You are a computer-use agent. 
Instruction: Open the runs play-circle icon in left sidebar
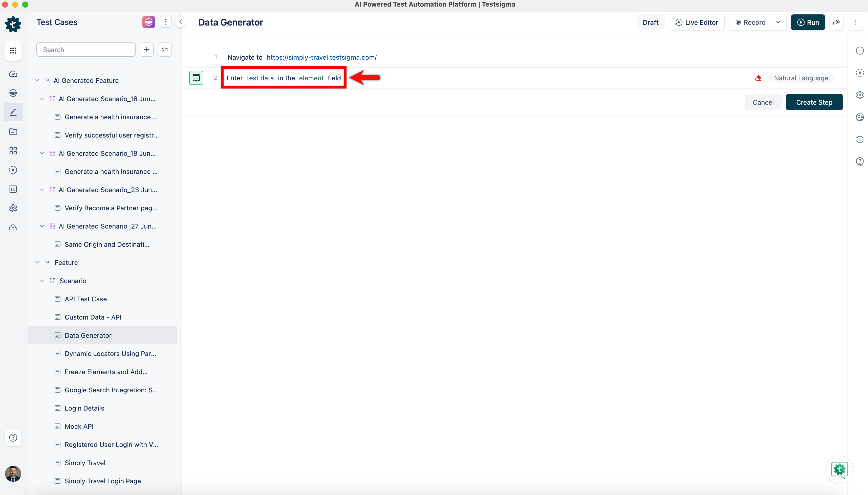(13, 170)
